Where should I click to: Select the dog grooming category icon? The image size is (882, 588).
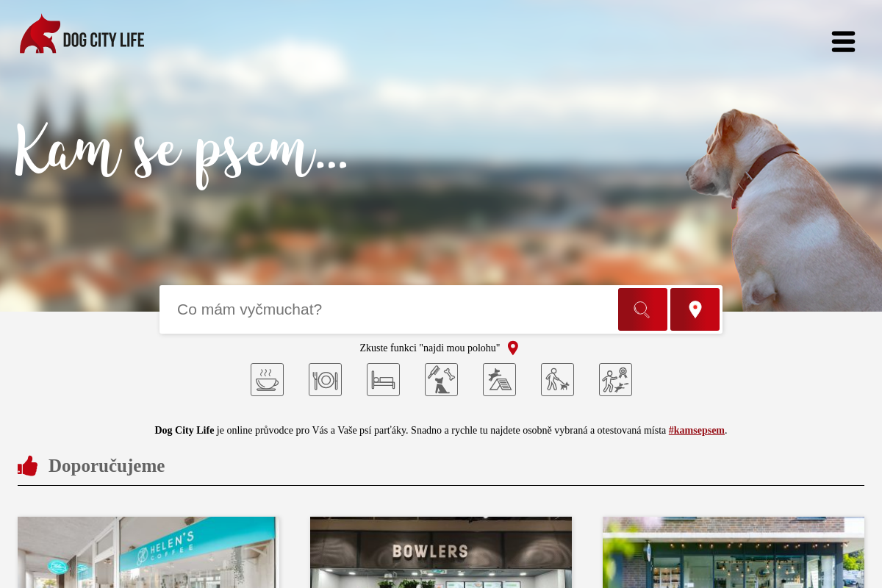[441, 379]
